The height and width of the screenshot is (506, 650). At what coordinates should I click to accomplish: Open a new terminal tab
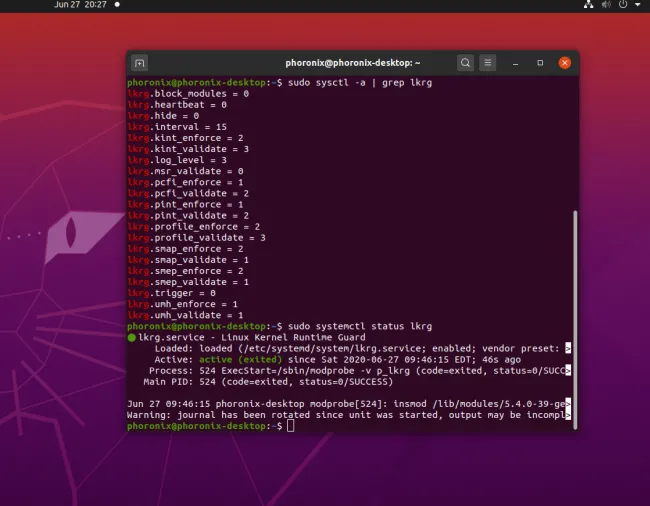click(x=139, y=62)
